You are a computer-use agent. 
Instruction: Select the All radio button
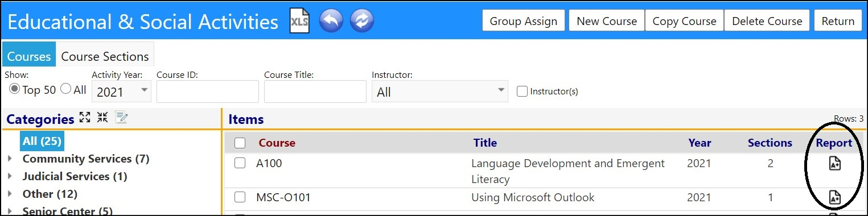click(65, 89)
